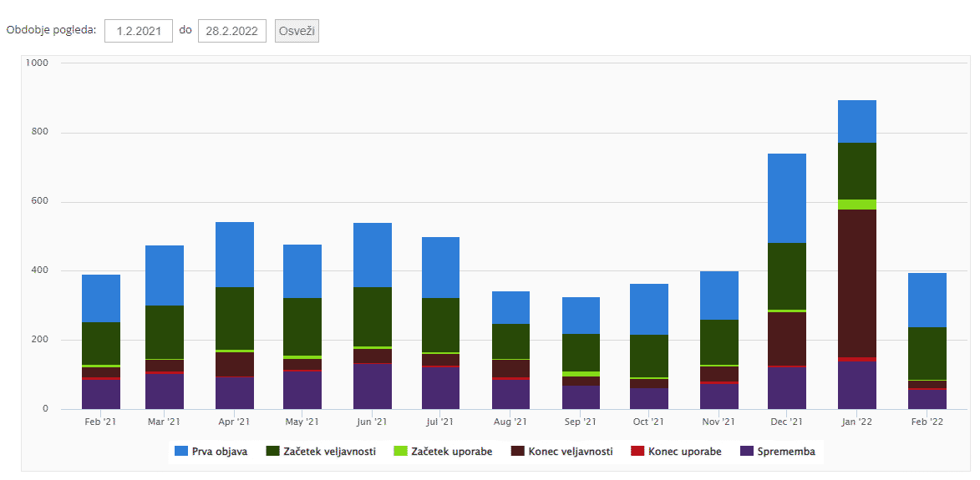
Task: Hide the Konec veljavnosti series label
Action: 572,452
